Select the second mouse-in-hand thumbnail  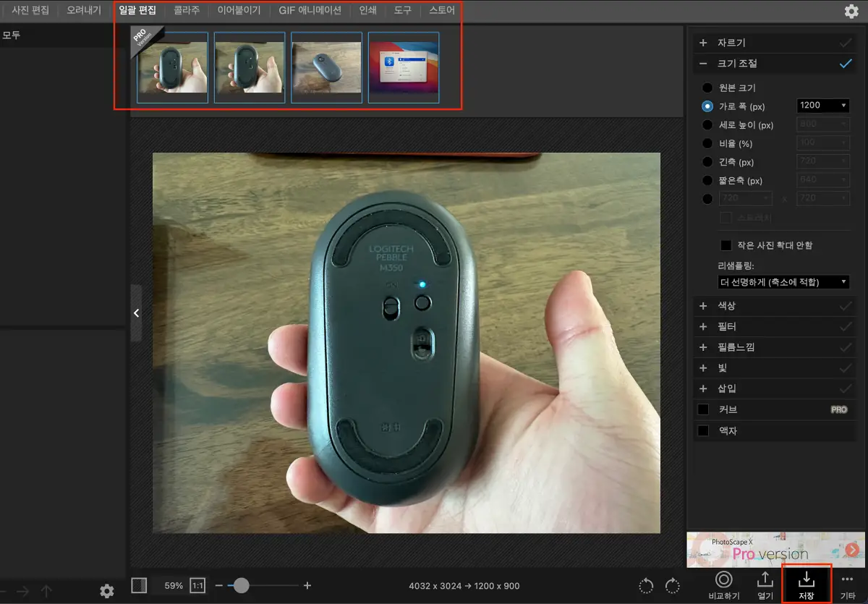(x=250, y=67)
